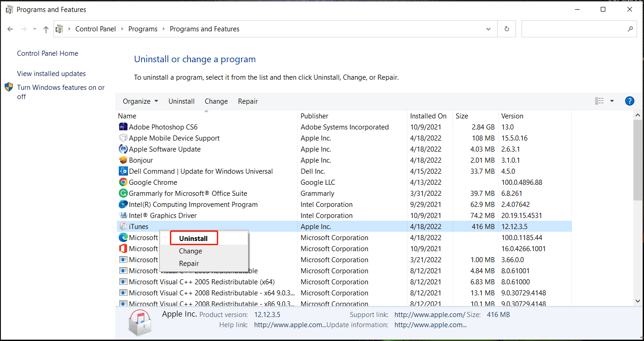Click the Programs breadcrumb
The width and height of the screenshot is (644, 341).
point(143,29)
